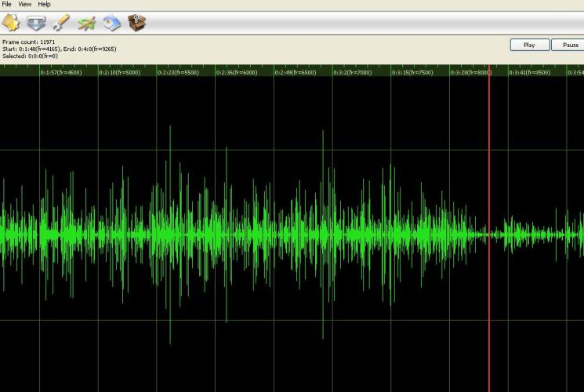Open the File menu
The height and width of the screenshot is (392, 584).
(7, 5)
